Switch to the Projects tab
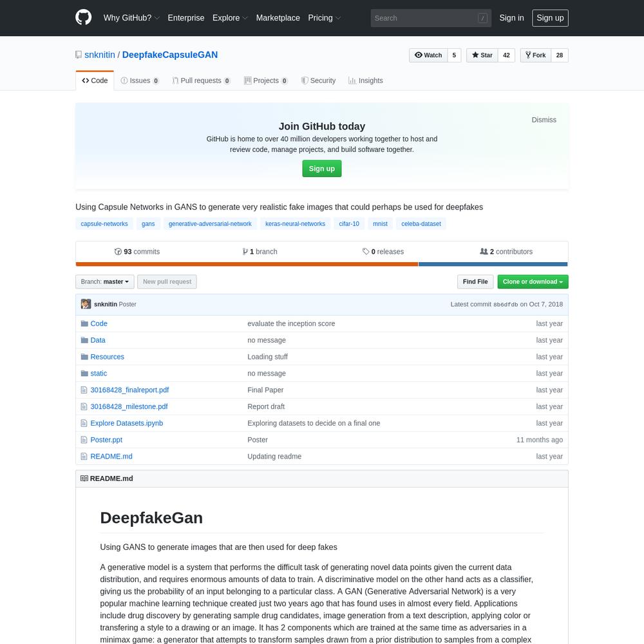644x644 pixels. [266, 80]
